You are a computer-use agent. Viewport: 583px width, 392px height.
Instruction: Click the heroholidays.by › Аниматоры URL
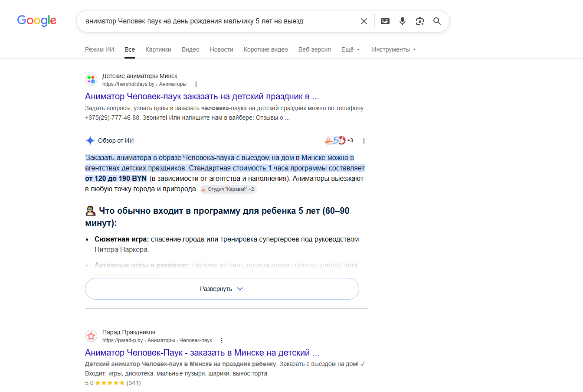(x=144, y=84)
